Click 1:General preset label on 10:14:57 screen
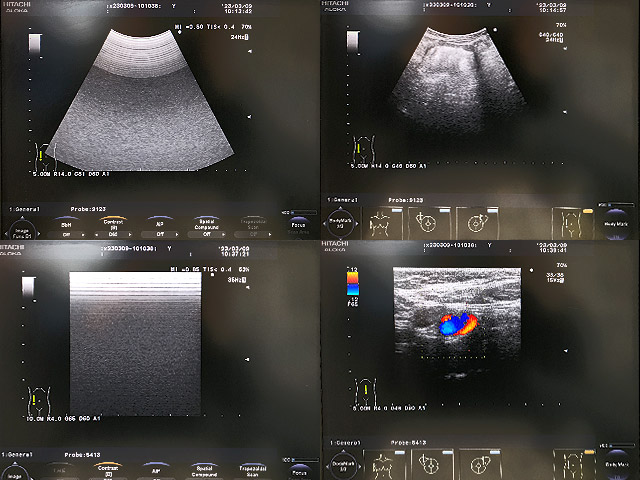 point(342,200)
